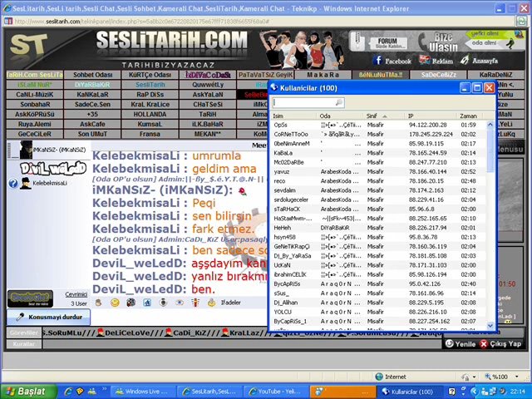Click the nudge bell icon beside Ifadeler
532x399 pixels.
click(211, 302)
